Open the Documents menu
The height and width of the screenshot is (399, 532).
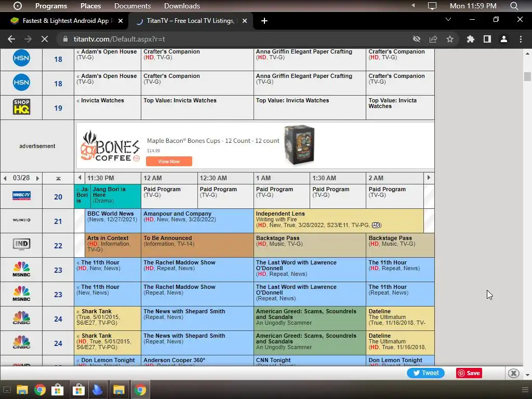(132, 6)
